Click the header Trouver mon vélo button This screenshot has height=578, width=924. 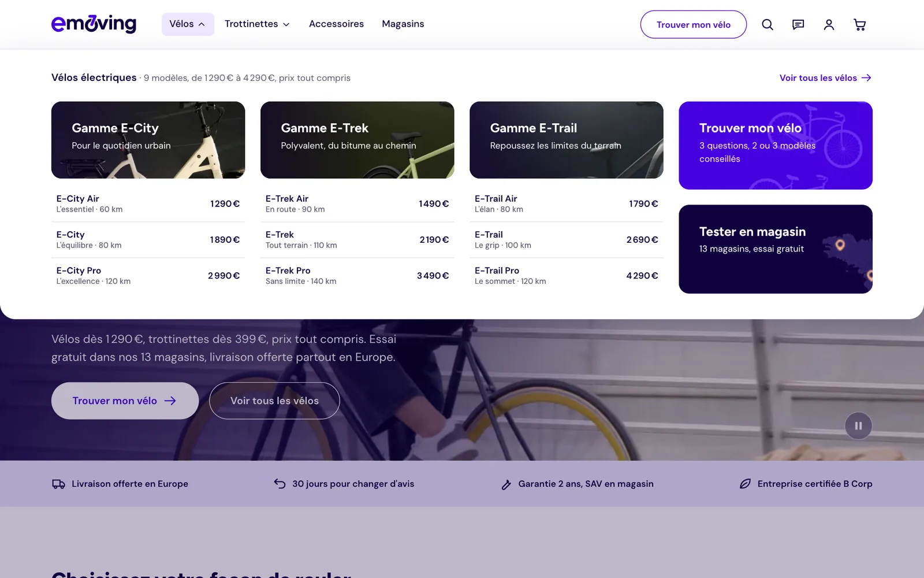pyautogui.click(x=693, y=24)
